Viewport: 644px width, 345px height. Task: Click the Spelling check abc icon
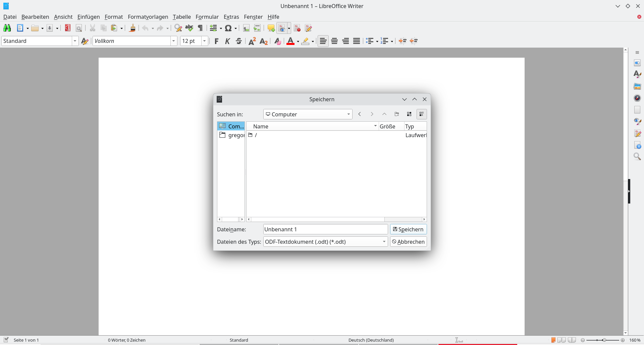[190, 28]
